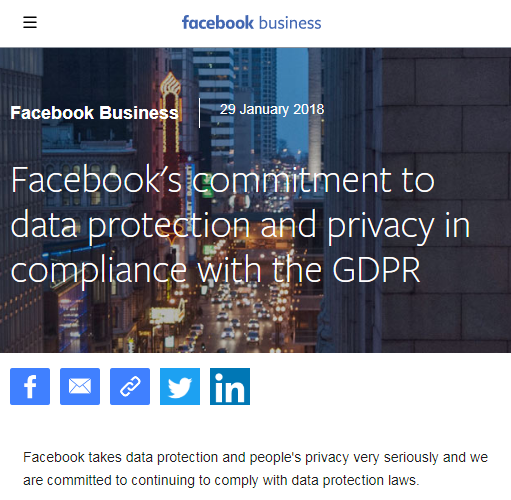Share the article on Facebook

30,386
